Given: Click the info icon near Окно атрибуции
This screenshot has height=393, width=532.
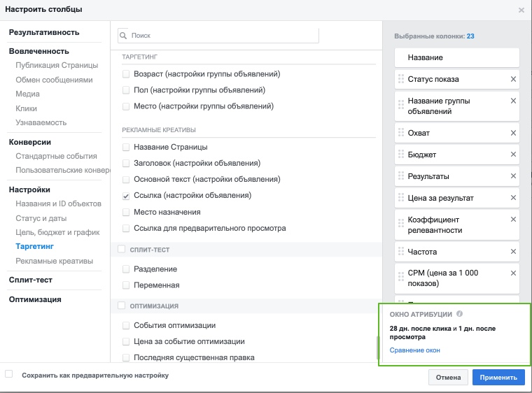Looking at the screenshot, I should [x=459, y=314].
